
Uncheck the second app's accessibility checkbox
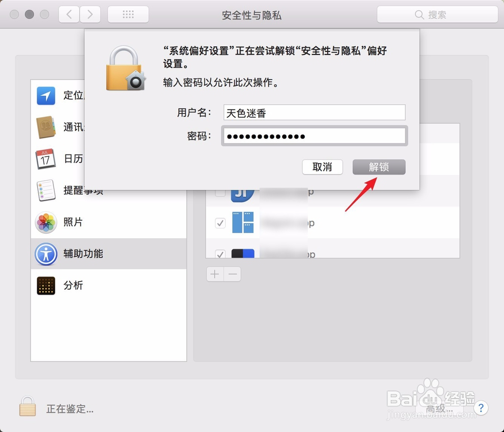tap(220, 223)
